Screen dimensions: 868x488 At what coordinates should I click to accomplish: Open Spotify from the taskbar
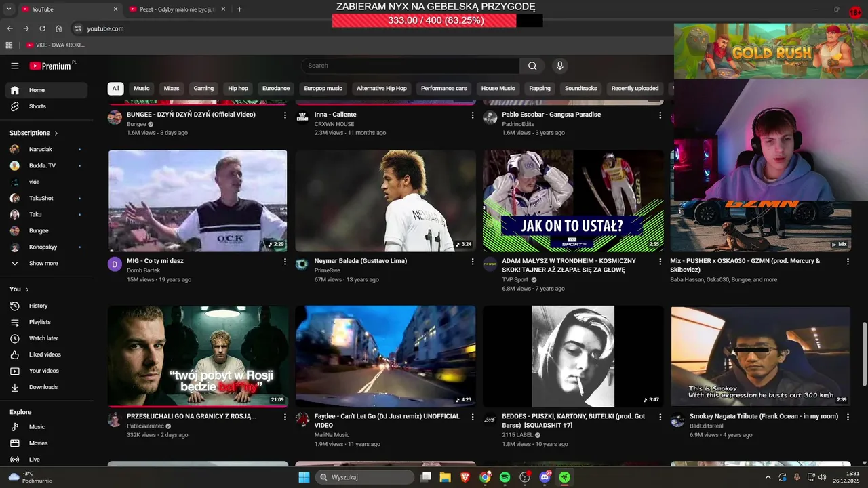505,477
